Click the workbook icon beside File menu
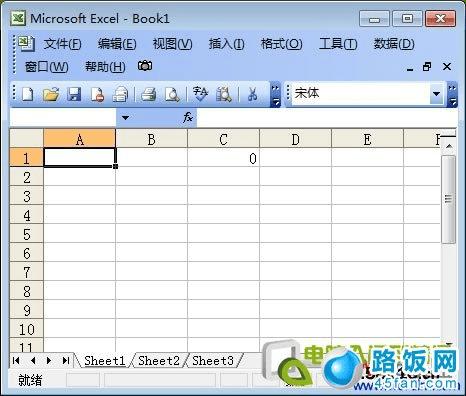The image size is (466, 396). pyautogui.click(x=26, y=43)
